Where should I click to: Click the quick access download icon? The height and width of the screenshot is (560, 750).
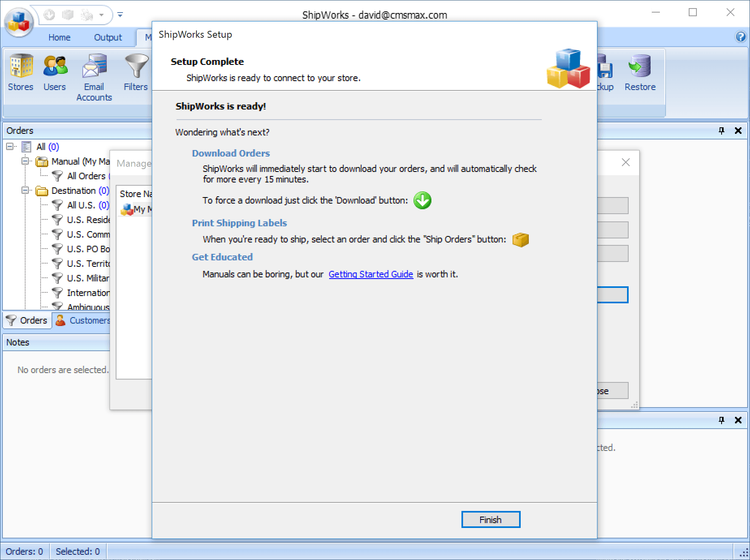(x=50, y=15)
